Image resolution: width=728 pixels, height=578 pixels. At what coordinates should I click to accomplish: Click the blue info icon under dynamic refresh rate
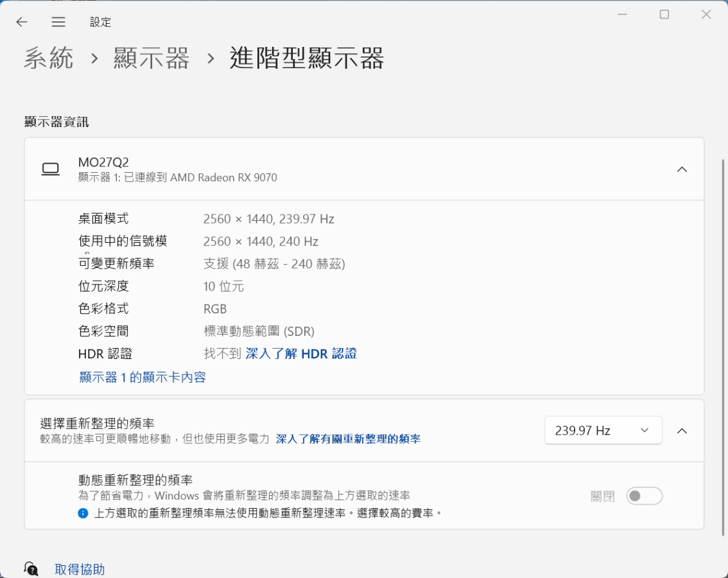tap(83, 513)
